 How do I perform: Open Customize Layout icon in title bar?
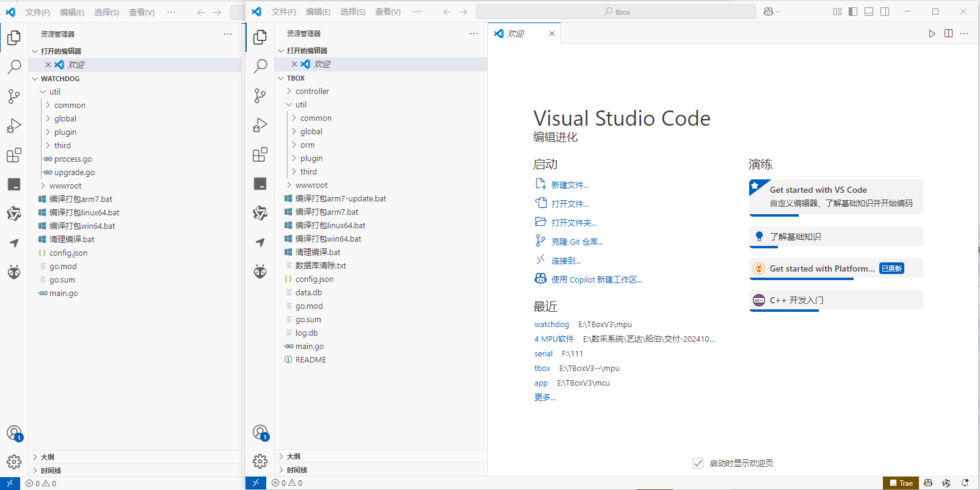pyautogui.click(x=837, y=12)
